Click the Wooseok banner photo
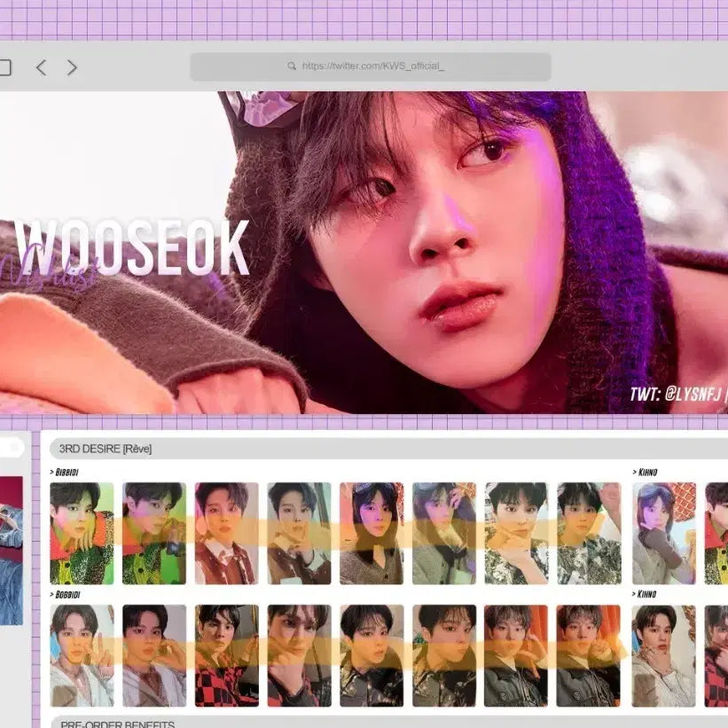728x728 pixels. [364, 252]
